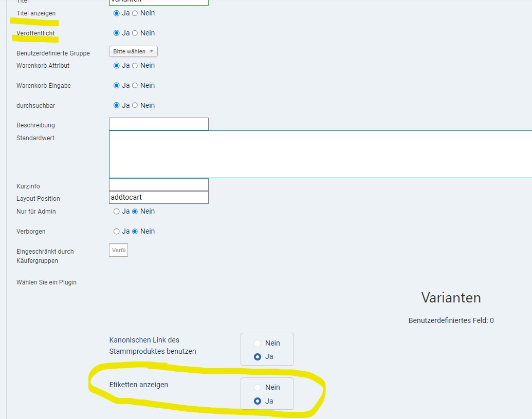Disable Warenkorb Eingabe with Nein
This screenshot has width=532, height=419.
135,86
